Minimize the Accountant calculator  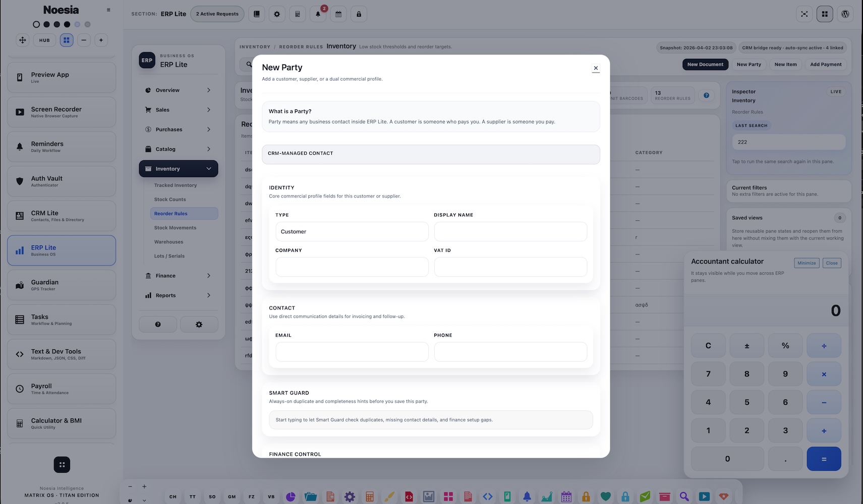[x=807, y=263]
